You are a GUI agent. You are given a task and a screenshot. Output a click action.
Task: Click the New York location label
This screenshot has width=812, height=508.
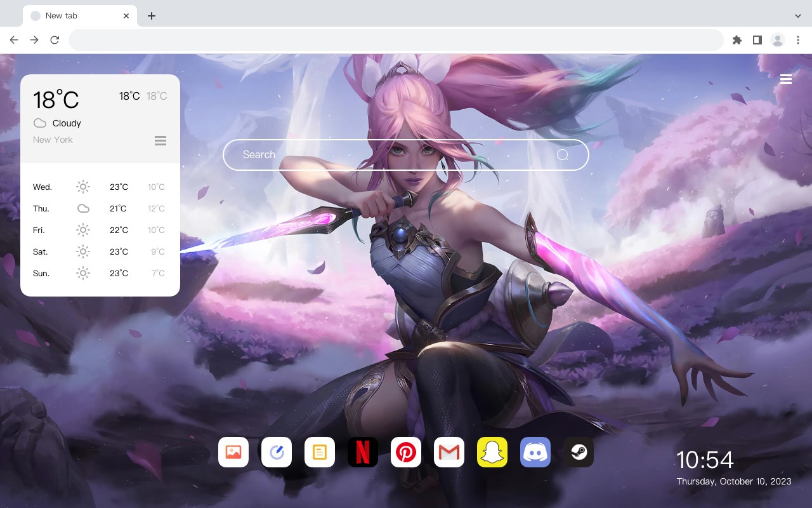[53, 140]
